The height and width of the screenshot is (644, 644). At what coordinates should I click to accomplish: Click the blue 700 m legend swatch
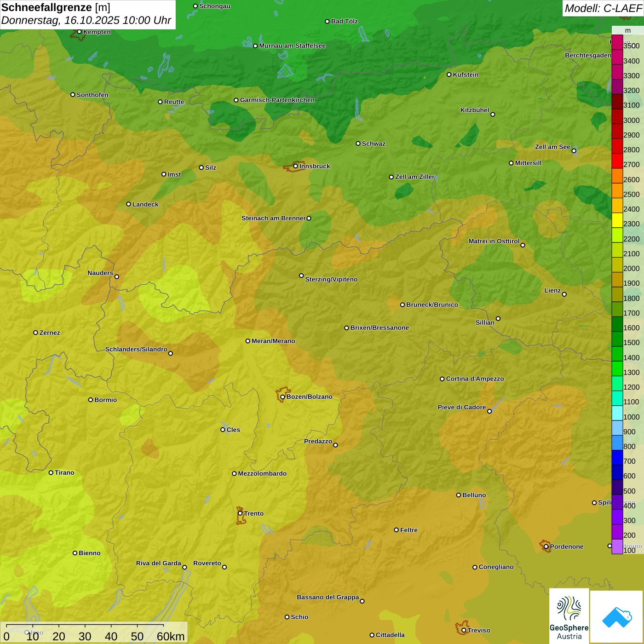(x=617, y=458)
